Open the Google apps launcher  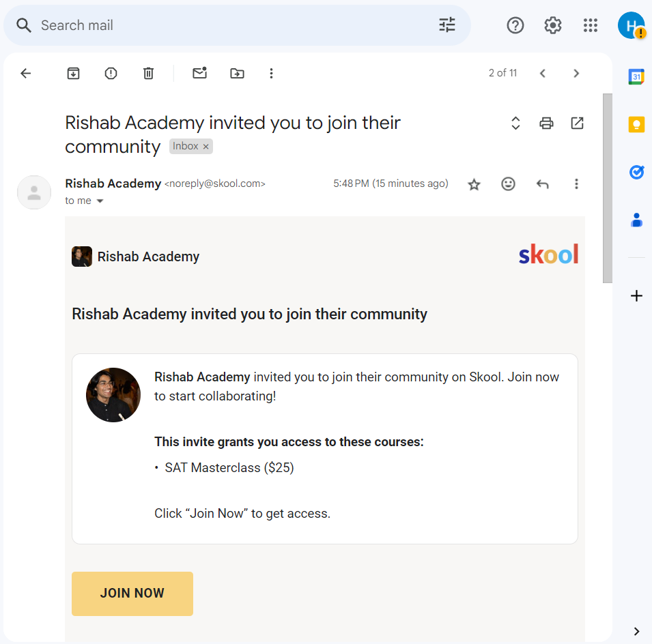pyautogui.click(x=591, y=25)
